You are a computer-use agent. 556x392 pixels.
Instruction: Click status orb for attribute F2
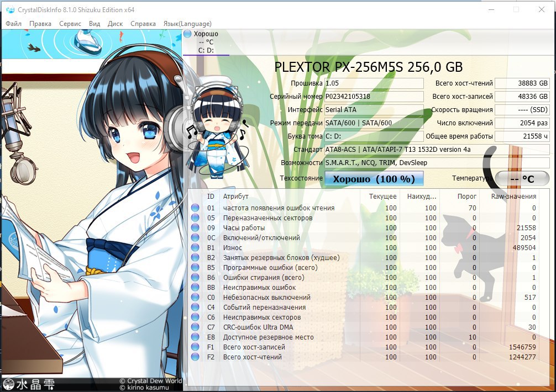(x=195, y=357)
